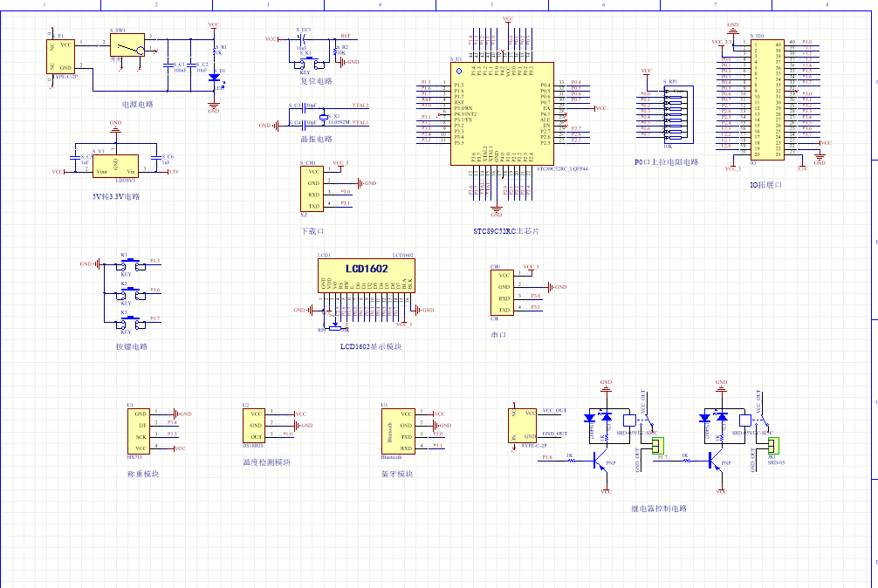Screen dimensions: 878x588
Task: Click the green JK1 relay output terminal
Action: point(772,446)
